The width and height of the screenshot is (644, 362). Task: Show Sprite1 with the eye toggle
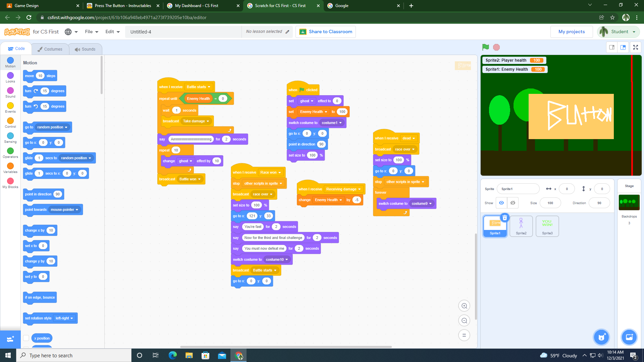coord(501,203)
